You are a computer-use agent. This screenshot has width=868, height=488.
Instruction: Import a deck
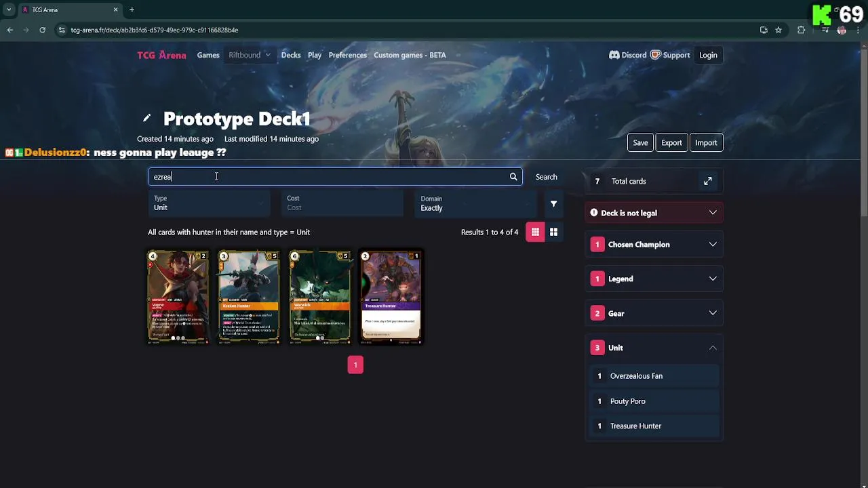tap(706, 142)
